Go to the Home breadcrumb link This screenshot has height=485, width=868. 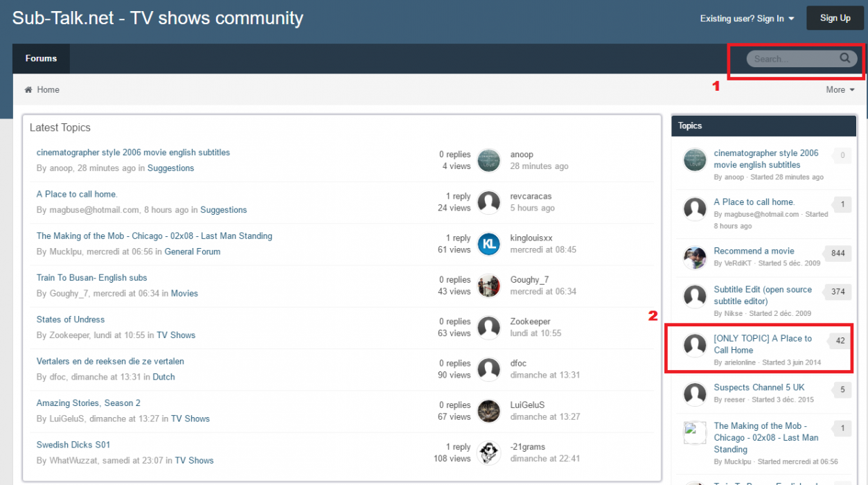click(48, 90)
